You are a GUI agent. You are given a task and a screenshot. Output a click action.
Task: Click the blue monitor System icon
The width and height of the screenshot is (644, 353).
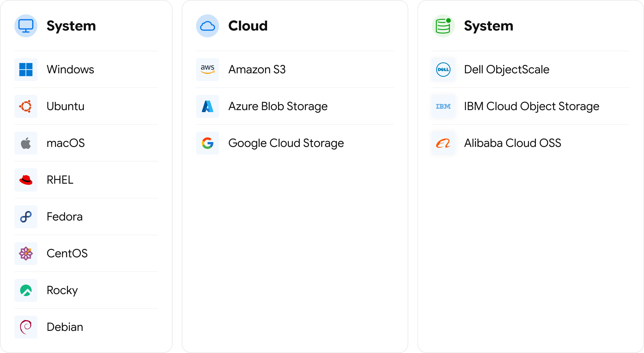[26, 26]
